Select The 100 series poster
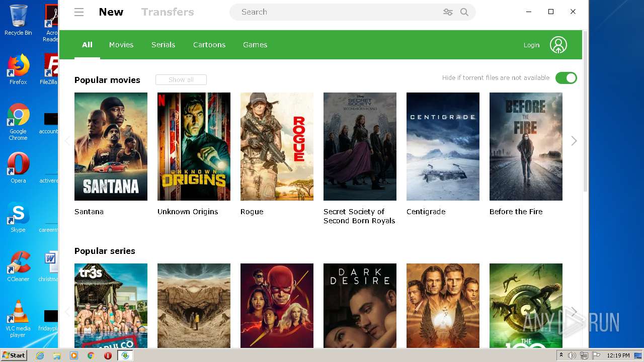 [526, 306]
